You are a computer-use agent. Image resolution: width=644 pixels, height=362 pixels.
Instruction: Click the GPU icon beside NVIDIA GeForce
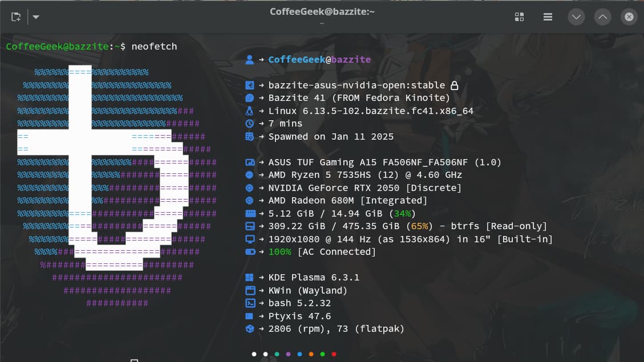(x=249, y=188)
